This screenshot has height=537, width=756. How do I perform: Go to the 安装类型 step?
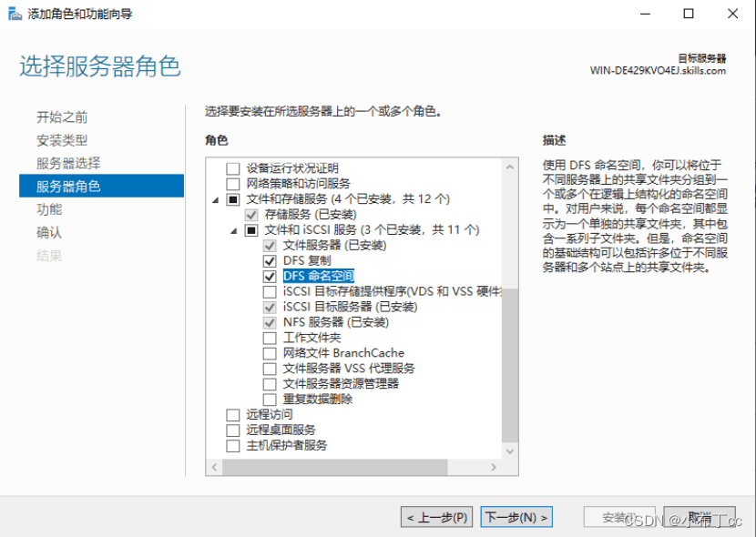pos(62,140)
